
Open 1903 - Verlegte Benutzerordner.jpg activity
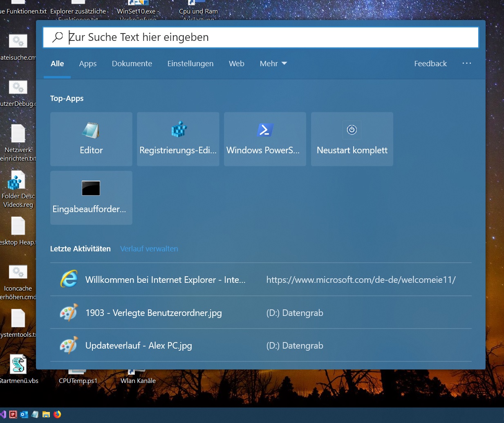(x=261, y=312)
